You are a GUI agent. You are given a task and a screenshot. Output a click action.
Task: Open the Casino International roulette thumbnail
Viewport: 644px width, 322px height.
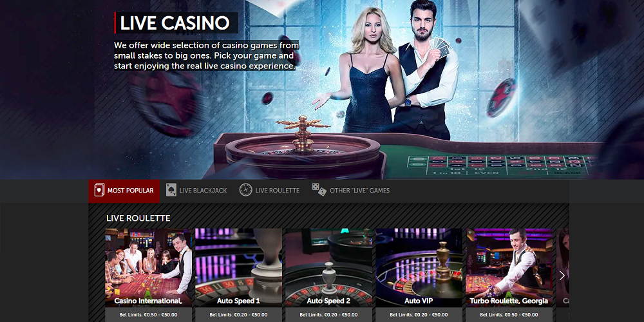click(x=148, y=268)
